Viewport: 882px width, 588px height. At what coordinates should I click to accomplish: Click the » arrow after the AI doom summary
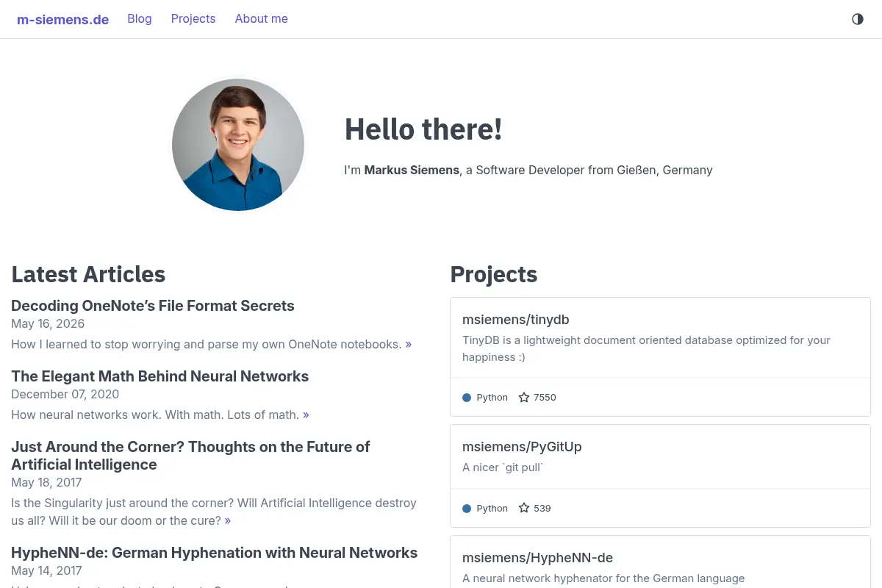228,520
